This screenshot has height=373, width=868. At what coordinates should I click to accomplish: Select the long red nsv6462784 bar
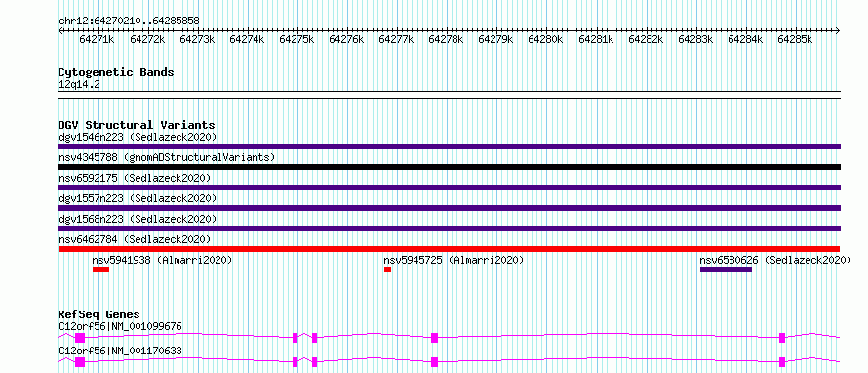point(450,249)
